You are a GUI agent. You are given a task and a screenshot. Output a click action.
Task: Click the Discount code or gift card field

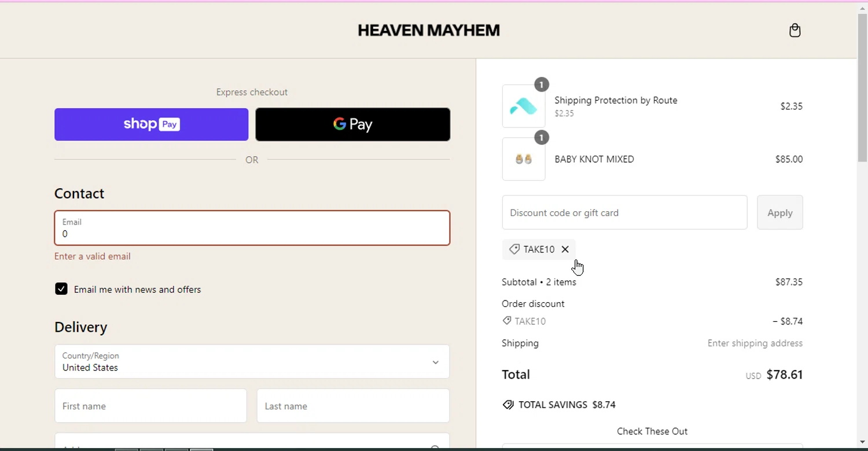(624, 212)
